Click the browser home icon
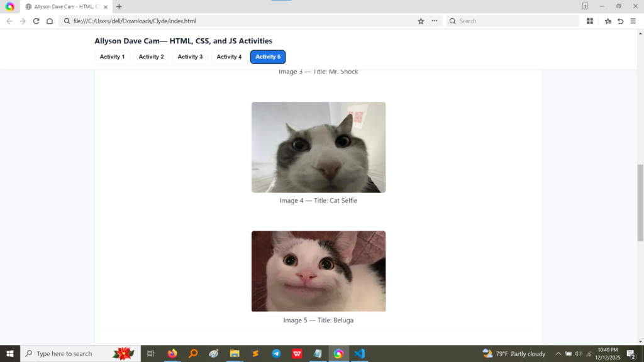644x362 pixels. [x=50, y=21]
